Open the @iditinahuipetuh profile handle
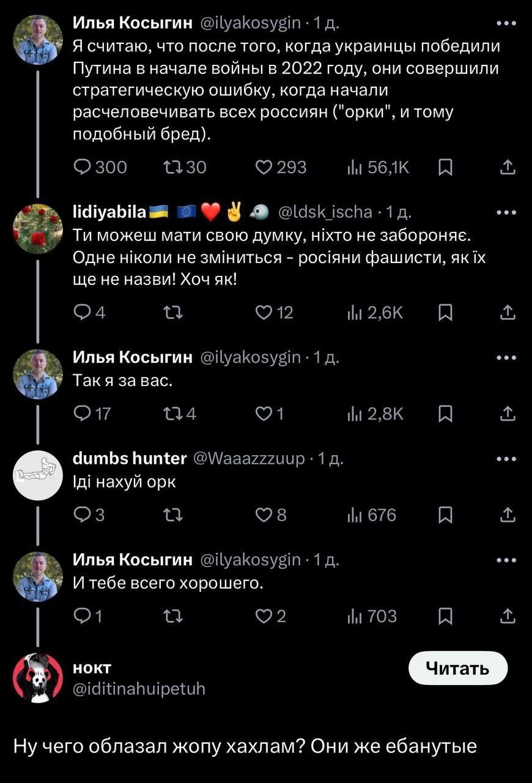This screenshot has width=532, height=783. point(139,689)
